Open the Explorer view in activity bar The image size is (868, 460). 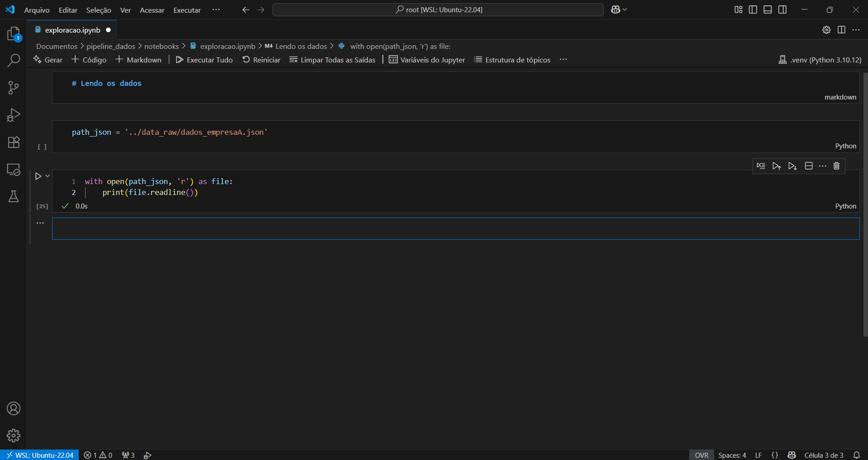[x=14, y=34]
